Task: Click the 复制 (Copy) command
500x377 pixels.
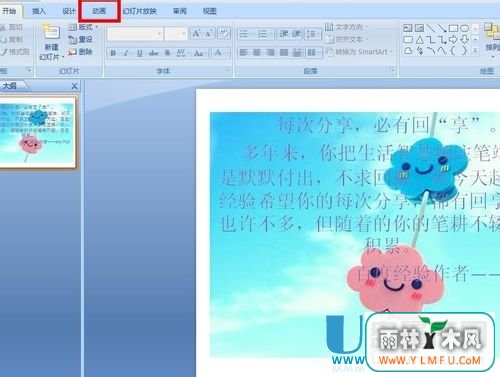Action: coord(12,39)
